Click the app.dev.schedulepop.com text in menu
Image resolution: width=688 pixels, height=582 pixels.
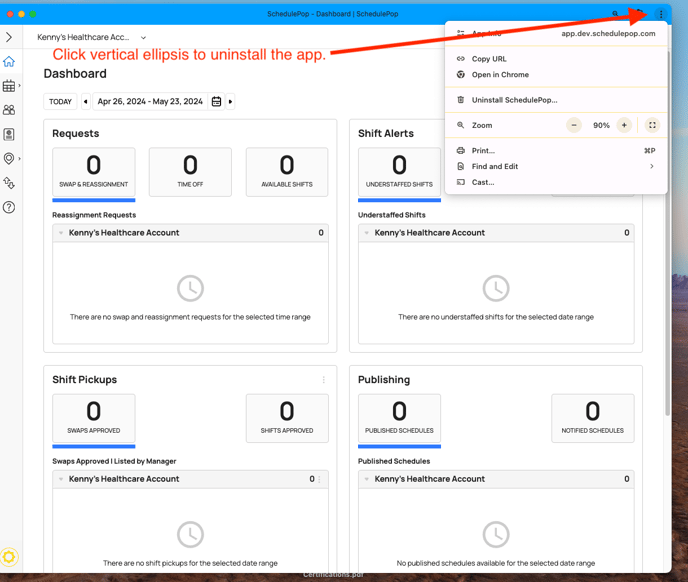coord(608,34)
